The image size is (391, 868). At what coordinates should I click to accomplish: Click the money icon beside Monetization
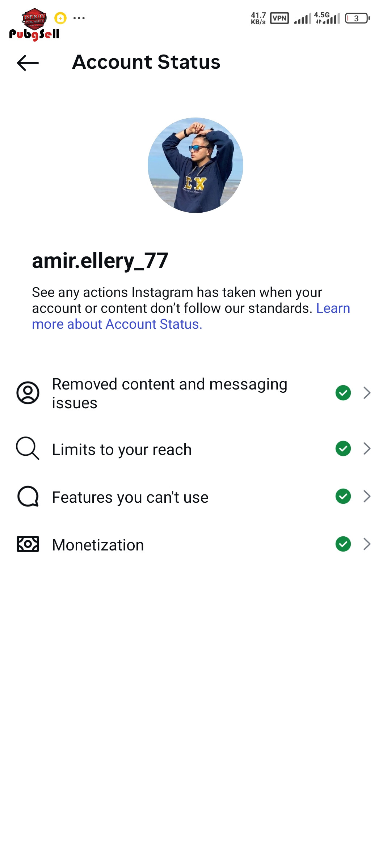click(x=28, y=544)
